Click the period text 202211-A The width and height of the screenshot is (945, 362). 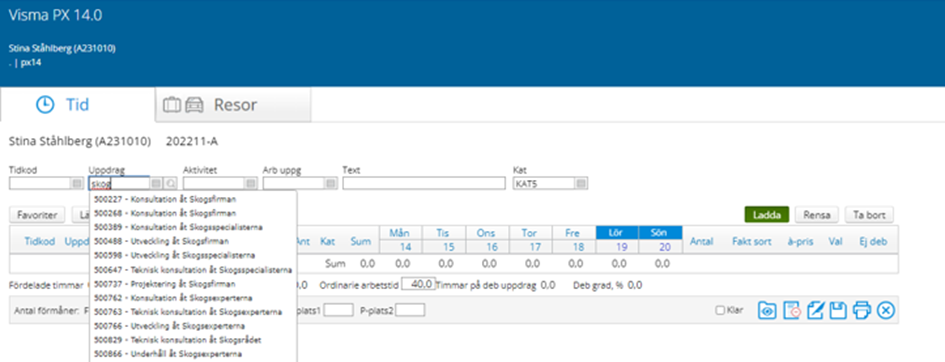click(191, 142)
